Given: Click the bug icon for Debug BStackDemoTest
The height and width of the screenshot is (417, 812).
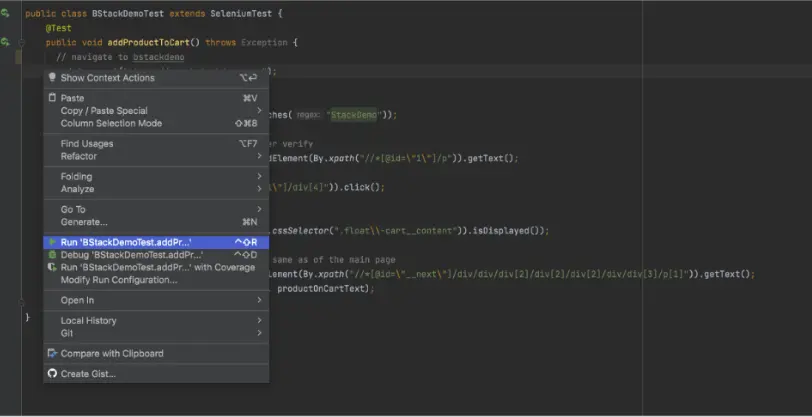Looking at the screenshot, I should point(52,255).
